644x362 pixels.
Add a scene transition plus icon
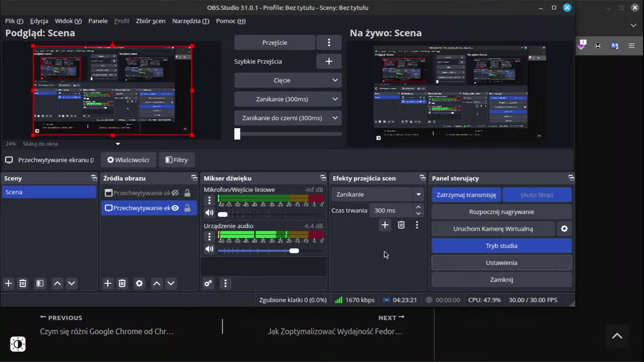coord(385,225)
